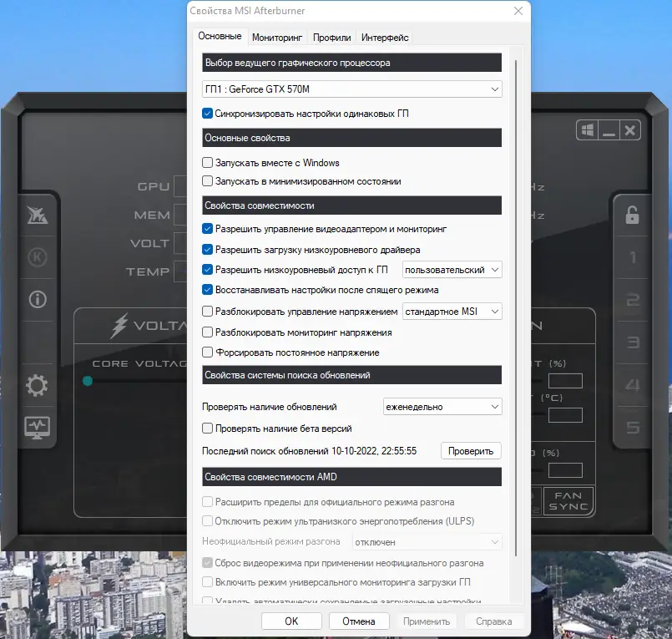
Task: Select profile slot 2 in Afterburner
Action: 633,299
